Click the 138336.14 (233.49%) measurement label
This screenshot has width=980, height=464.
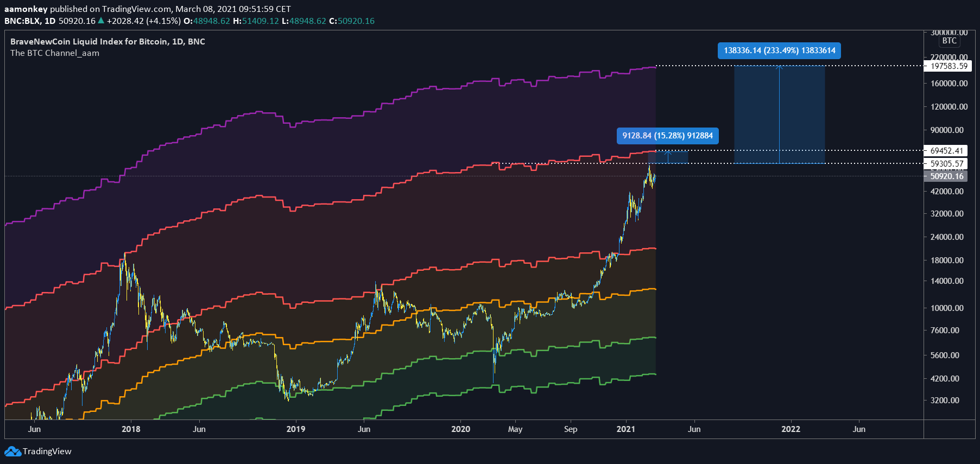779,50
